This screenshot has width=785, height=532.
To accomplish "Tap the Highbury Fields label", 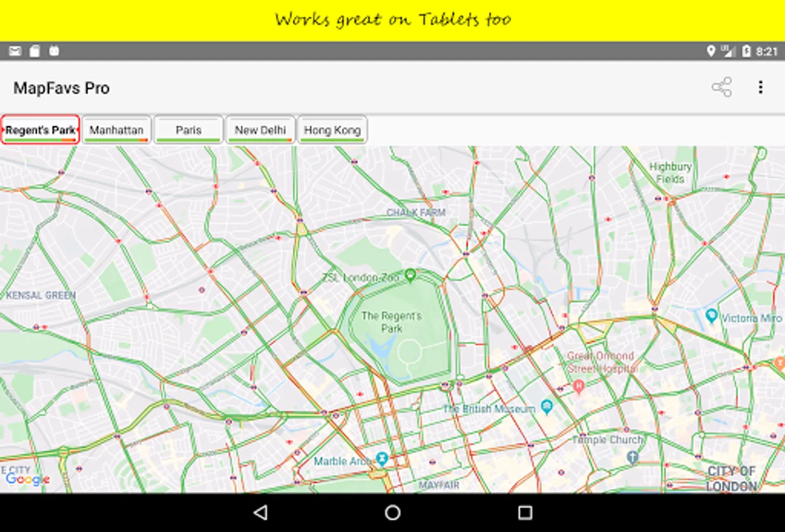I will click(670, 173).
